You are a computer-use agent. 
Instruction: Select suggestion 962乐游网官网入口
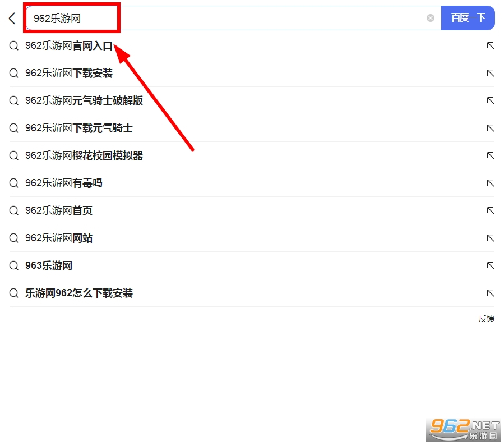tap(69, 46)
